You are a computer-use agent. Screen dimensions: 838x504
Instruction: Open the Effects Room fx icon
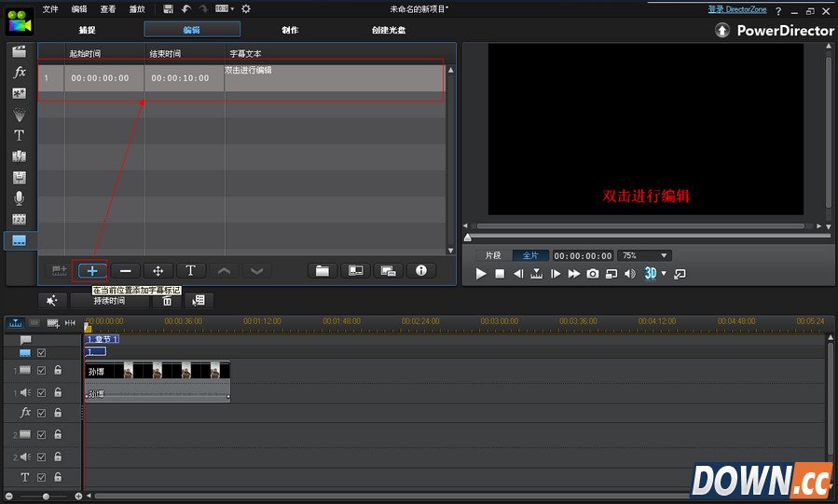tap(20, 72)
